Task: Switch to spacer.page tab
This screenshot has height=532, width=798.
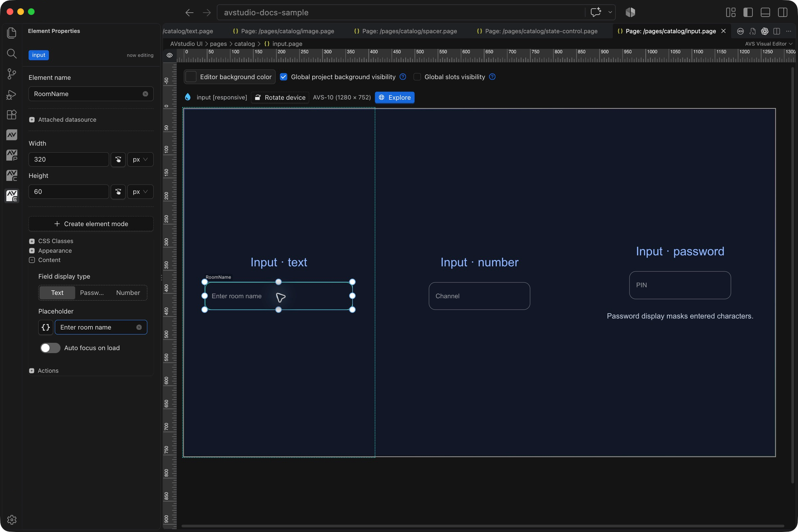Action: [405, 31]
